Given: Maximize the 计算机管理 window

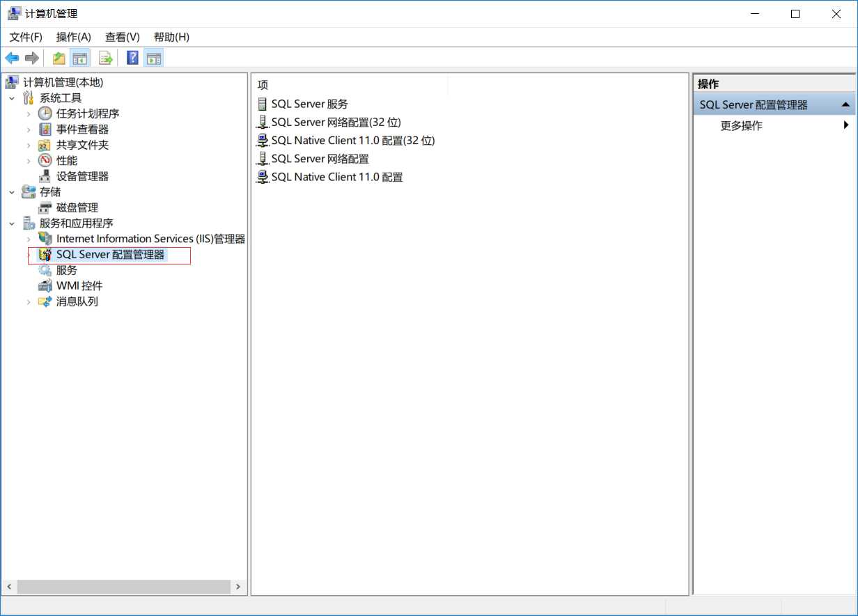Looking at the screenshot, I should (795, 14).
